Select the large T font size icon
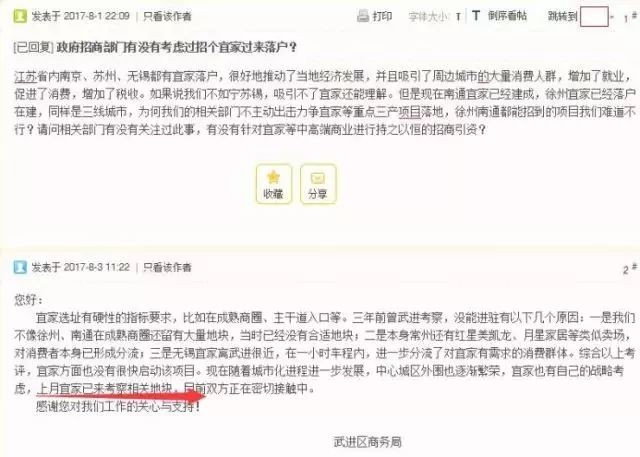640x457 pixels. coord(476,16)
